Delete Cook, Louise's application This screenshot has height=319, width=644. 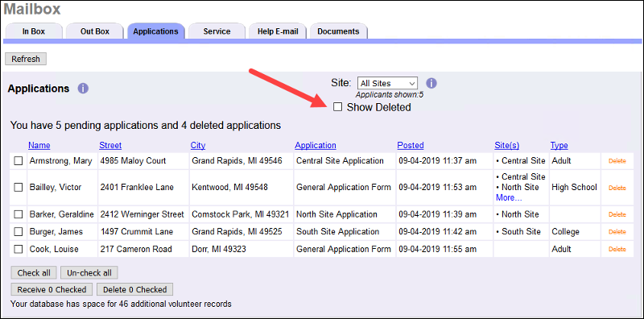[x=617, y=249]
